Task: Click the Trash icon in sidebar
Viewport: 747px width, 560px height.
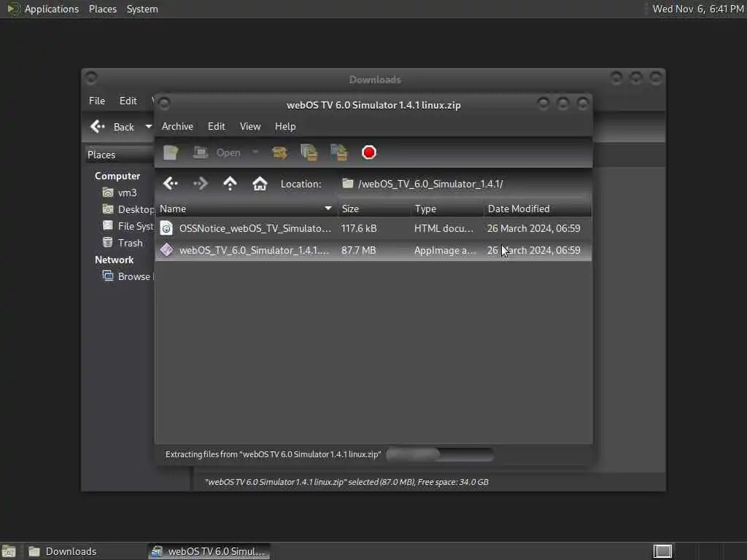Action: (x=108, y=242)
